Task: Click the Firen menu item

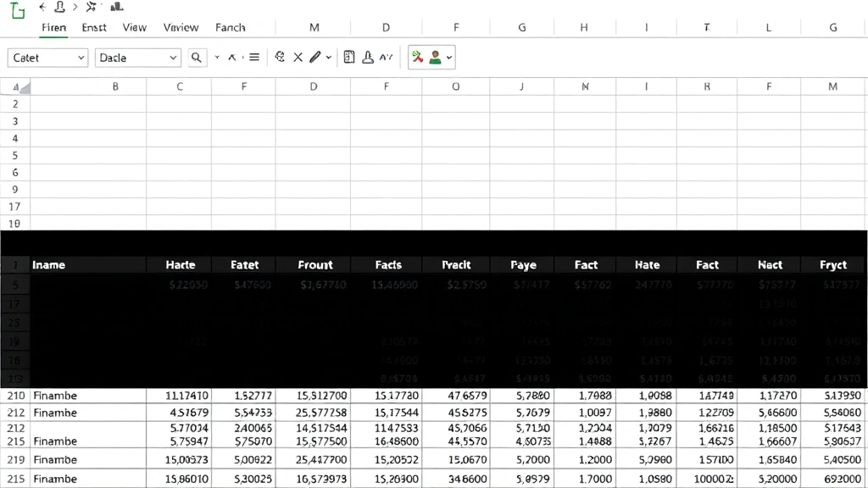Action: pyautogui.click(x=53, y=27)
